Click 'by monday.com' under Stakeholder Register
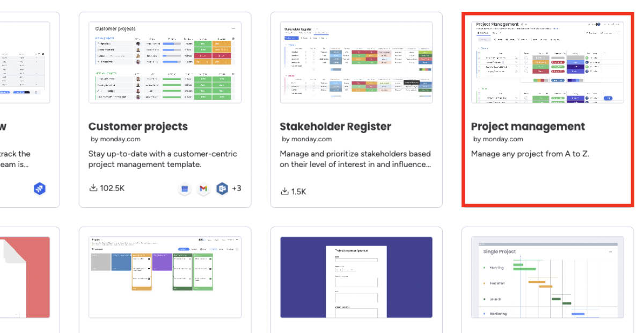Viewport: 644px width, 333px height. (307, 139)
